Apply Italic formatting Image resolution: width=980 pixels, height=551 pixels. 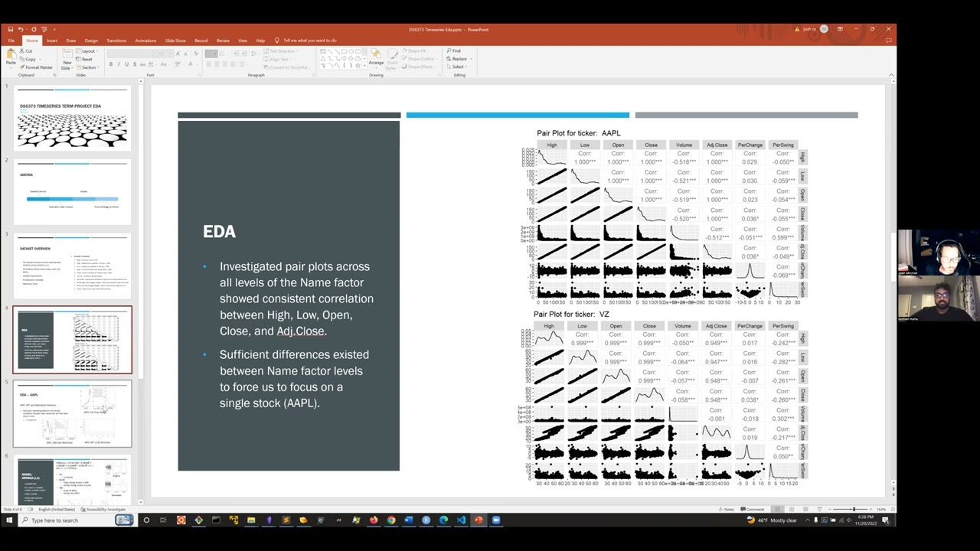click(118, 64)
